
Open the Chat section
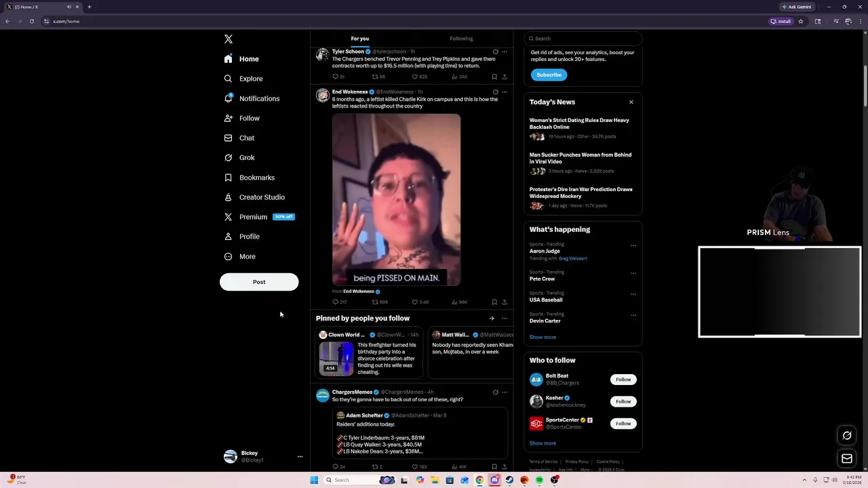239,138
